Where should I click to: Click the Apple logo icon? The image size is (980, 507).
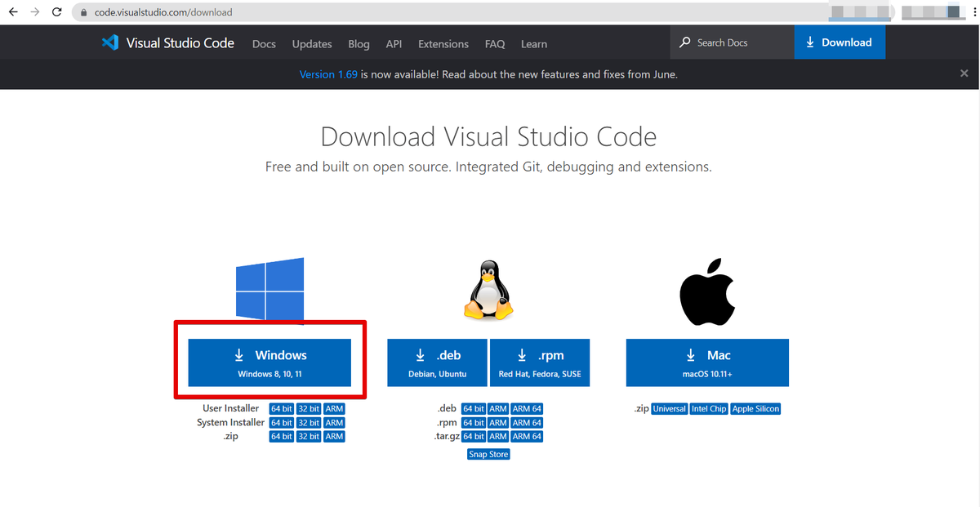pyautogui.click(x=707, y=293)
